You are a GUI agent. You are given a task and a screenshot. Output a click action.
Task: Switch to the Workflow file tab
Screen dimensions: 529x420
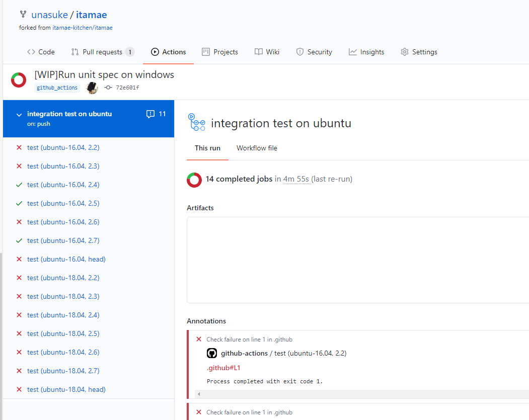(257, 148)
